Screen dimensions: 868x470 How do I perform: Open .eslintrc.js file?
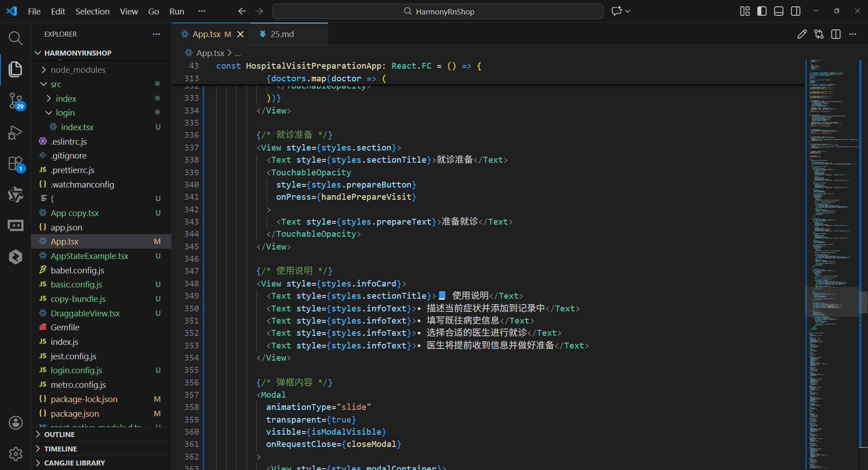pyautogui.click(x=101, y=142)
